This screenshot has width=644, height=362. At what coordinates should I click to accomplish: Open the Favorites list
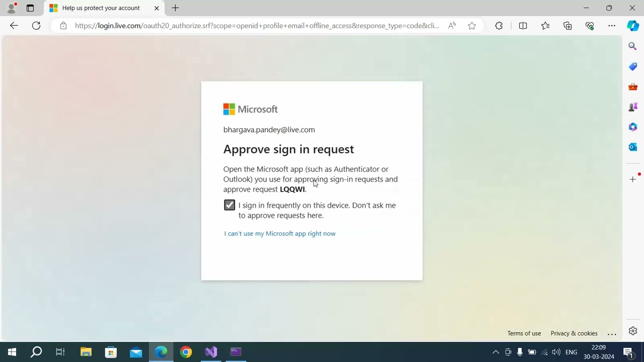click(545, 26)
